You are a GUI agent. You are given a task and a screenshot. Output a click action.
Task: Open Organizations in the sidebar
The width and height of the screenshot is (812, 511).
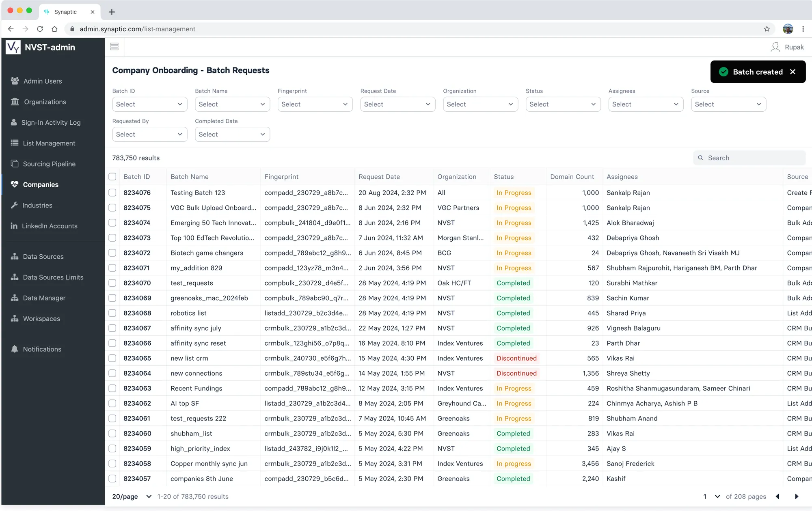[x=45, y=102]
